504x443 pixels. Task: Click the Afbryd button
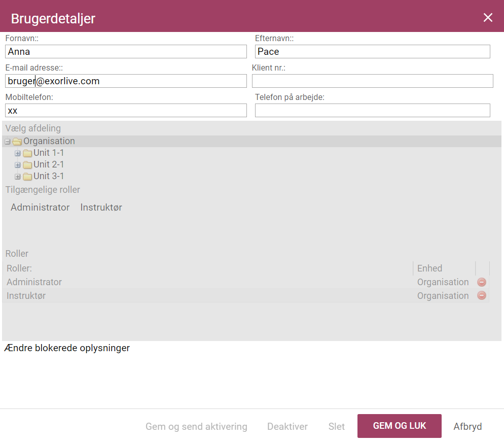point(467,426)
